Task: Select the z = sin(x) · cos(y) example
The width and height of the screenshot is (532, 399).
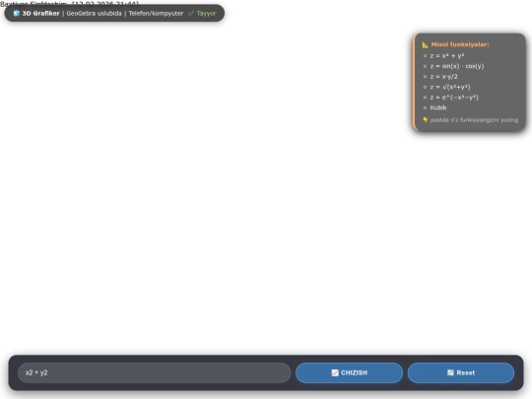Action: [457, 66]
